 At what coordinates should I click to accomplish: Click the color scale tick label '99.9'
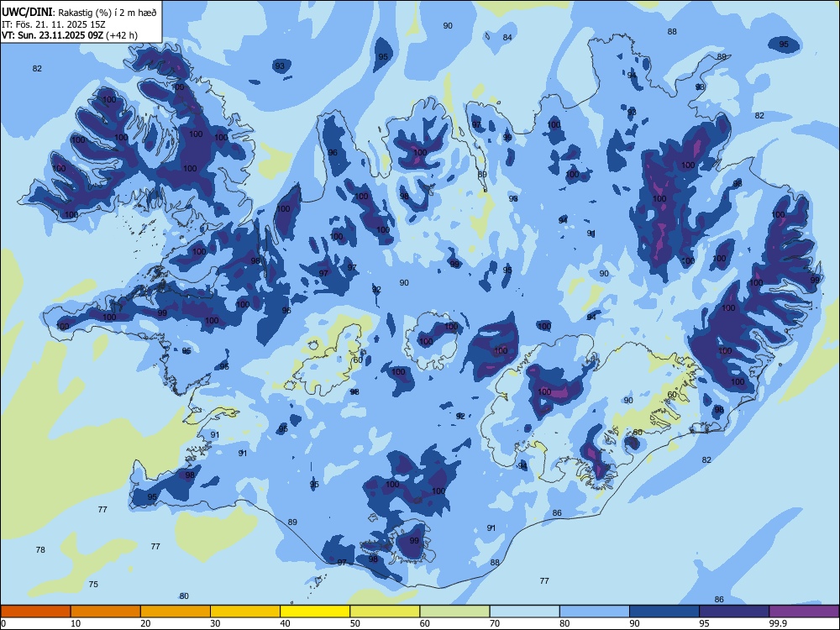[778, 623]
